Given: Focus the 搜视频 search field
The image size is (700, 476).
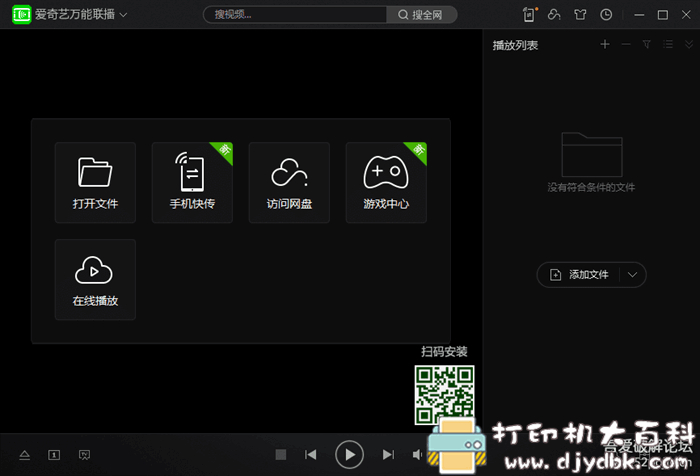Looking at the screenshot, I should [x=295, y=15].
